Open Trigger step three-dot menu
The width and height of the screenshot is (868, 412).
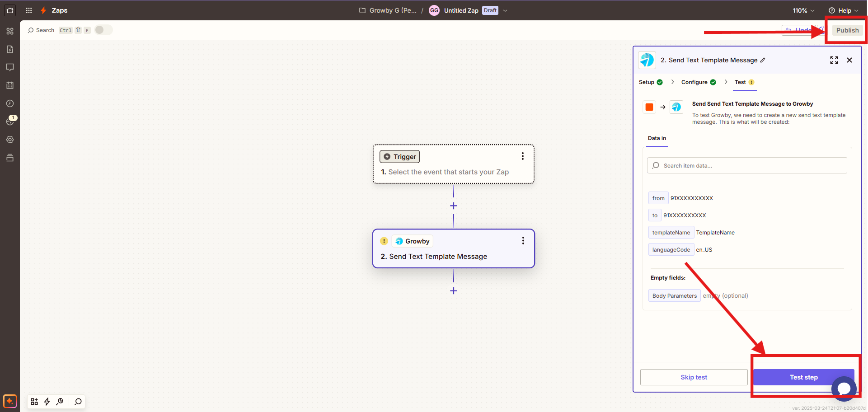(523, 156)
